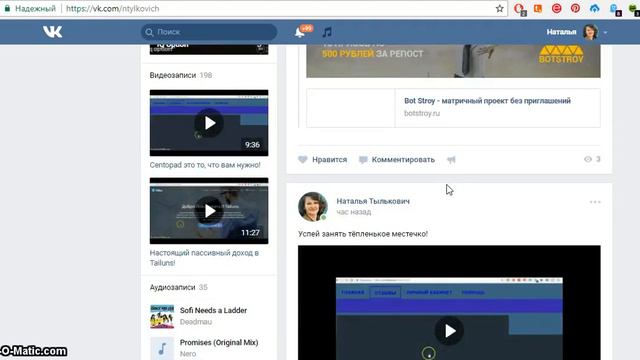Open post options three-dot menu
The height and width of the screenshot is (360, 640).
click(595, 202)
